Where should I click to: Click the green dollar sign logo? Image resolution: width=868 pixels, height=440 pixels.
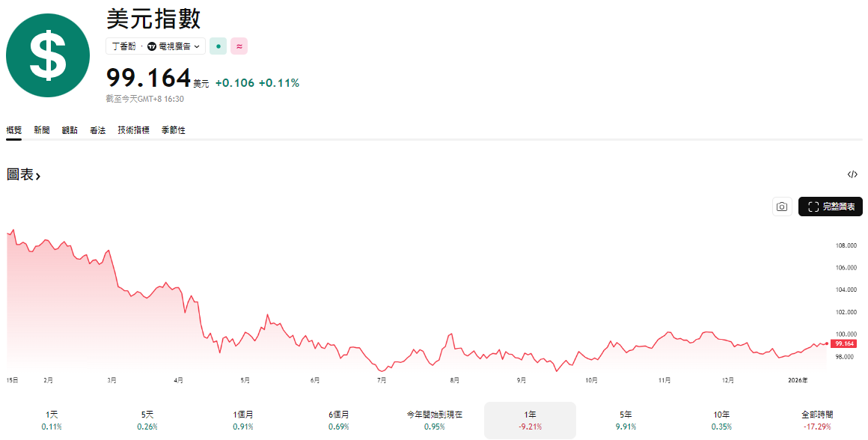48,55
